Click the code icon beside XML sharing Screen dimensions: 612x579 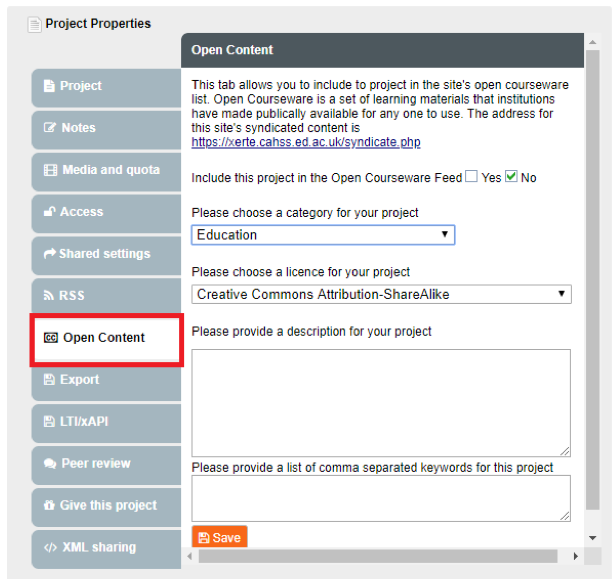[50, 548]
